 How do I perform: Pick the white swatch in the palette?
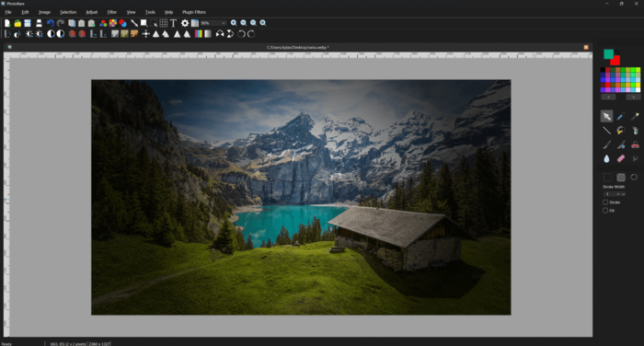(x=638, y=89)
